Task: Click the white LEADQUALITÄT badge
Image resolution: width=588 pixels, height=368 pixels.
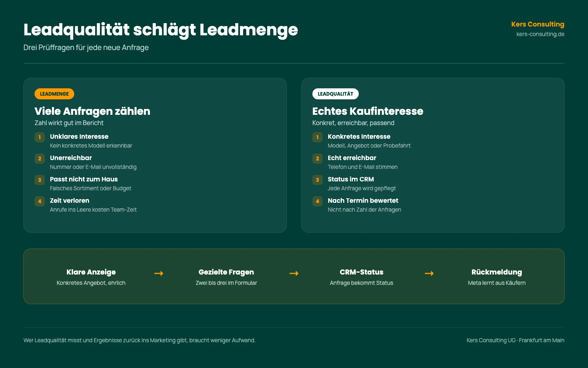Action: point(336,94)
